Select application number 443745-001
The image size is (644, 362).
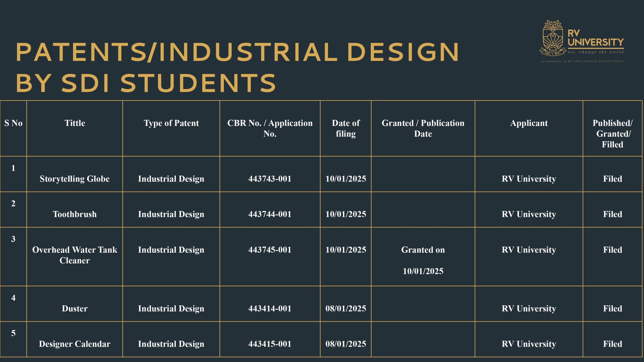point(270,250)
